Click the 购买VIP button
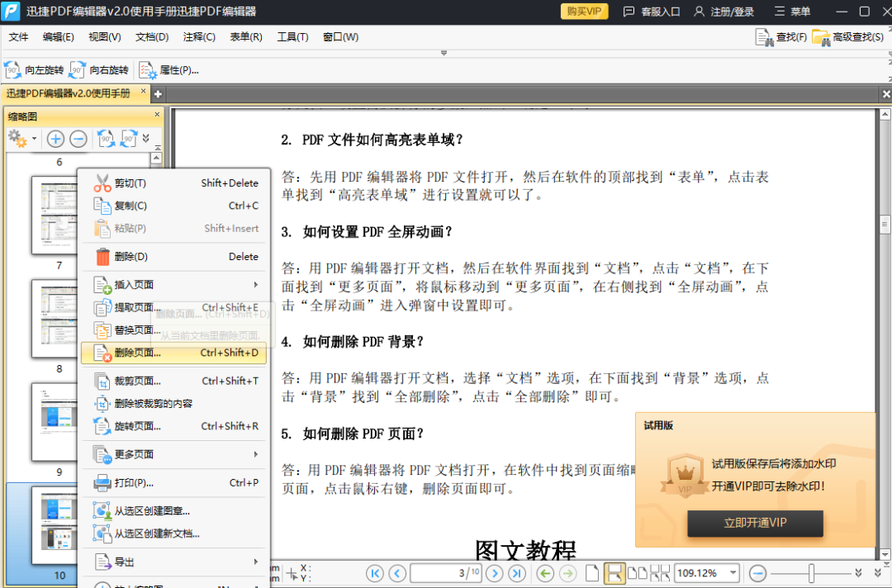 coord(584,12)
